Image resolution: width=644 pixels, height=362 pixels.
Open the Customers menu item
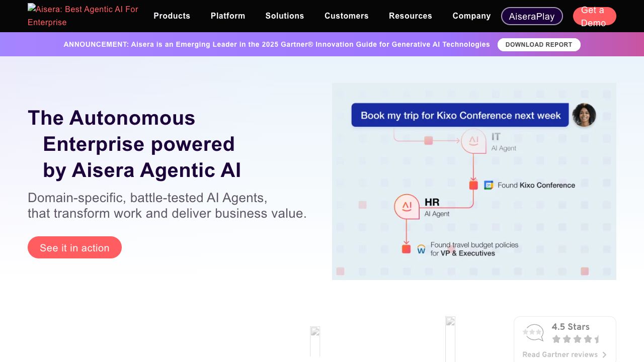point(346,16)
